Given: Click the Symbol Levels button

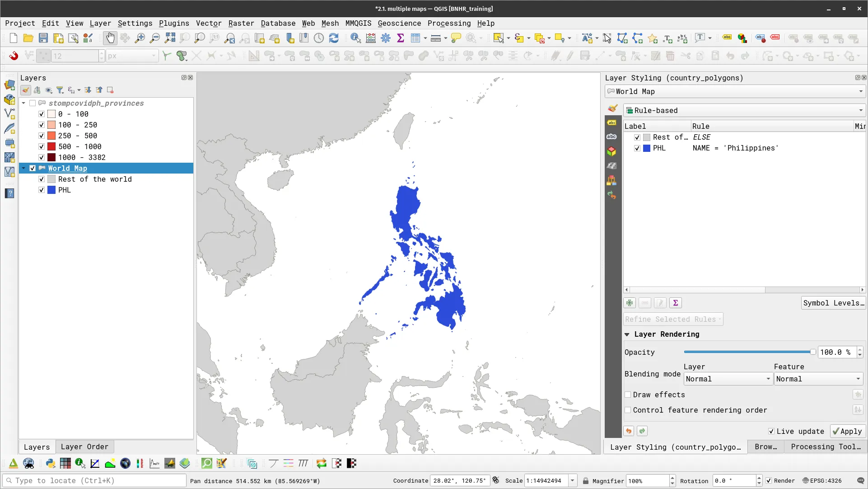Looking at the screenshot, I should 833,303.
